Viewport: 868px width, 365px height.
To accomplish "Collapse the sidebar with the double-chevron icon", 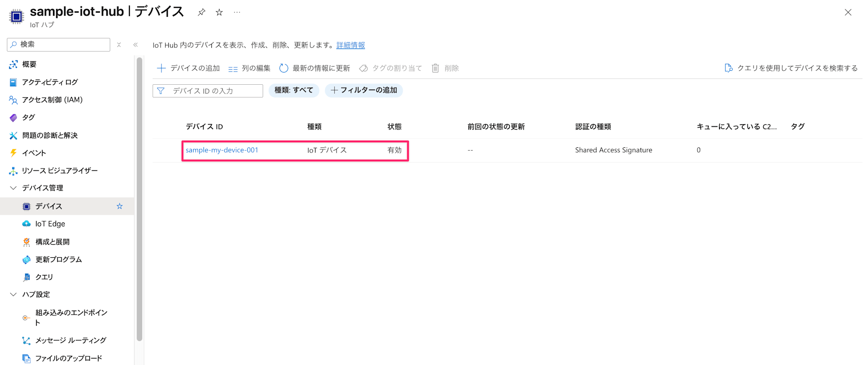I will 135,44.
